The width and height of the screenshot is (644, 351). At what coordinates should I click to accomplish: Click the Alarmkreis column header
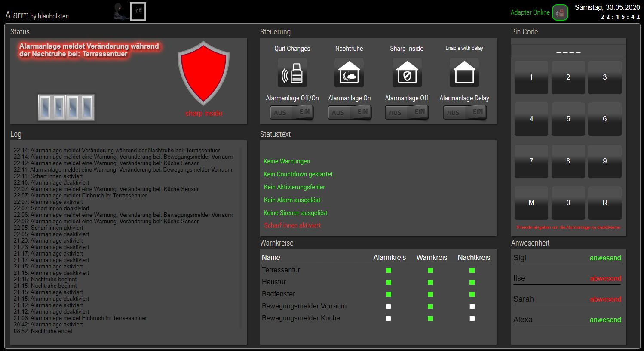389,258
